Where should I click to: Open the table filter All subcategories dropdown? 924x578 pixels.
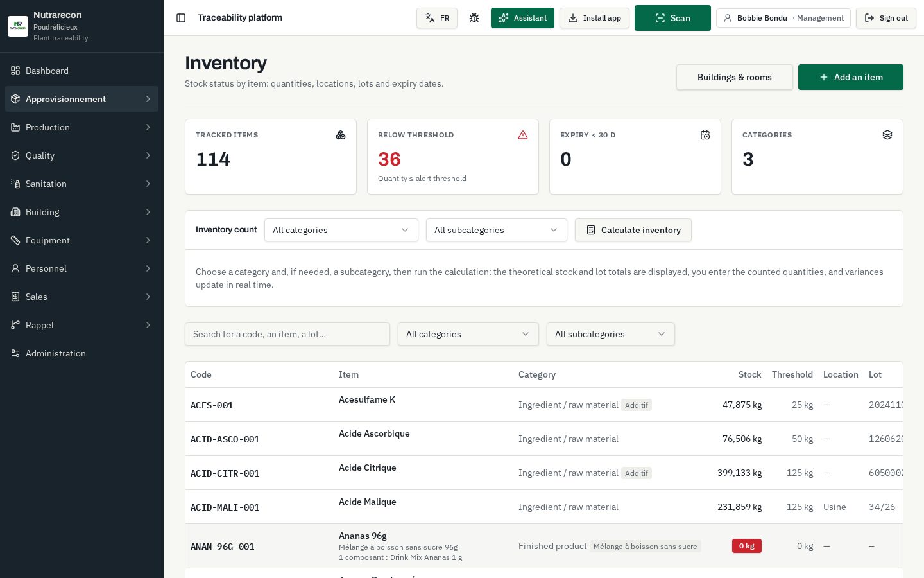point(611,334)
